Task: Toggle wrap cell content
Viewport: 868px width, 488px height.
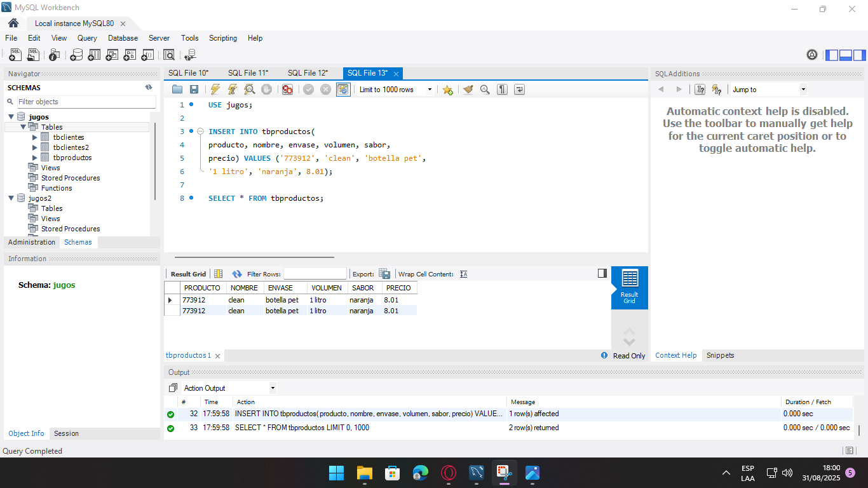Action: pyautogui.click(x=463, y=274)
